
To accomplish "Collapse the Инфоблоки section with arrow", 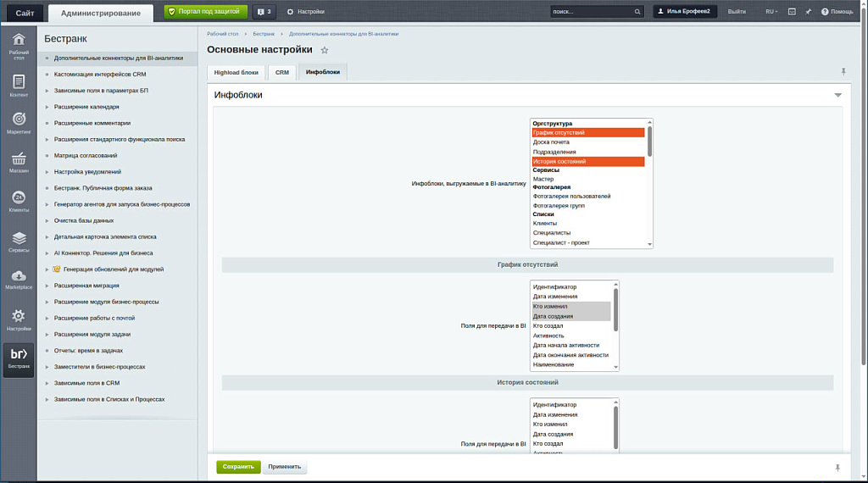I will (837, 95).
